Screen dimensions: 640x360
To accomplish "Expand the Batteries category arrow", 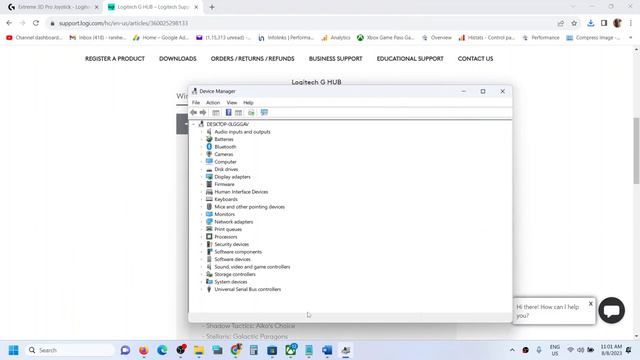I will tap(201, 139).
